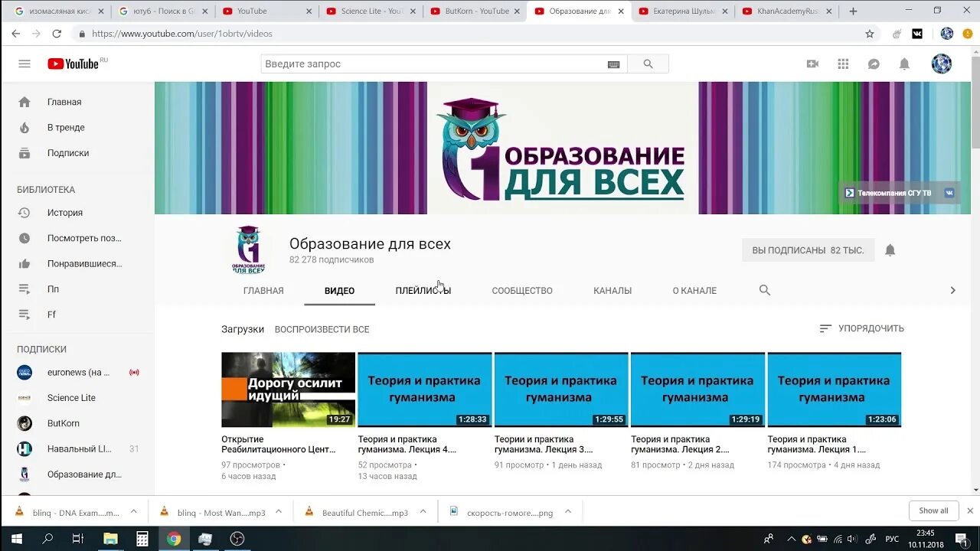The image size is (980, 551).
Task: Click the channel search magnifier icon
Action: (x=764, y=290)
